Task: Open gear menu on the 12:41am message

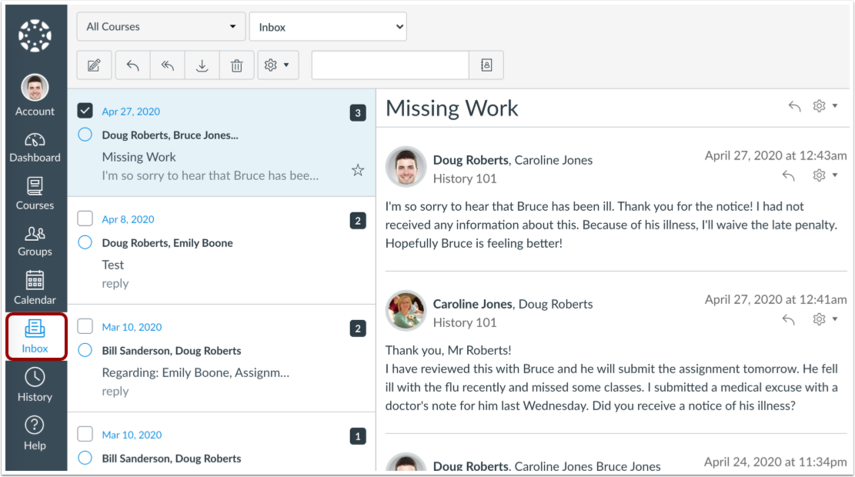Action: coord(825,319)
